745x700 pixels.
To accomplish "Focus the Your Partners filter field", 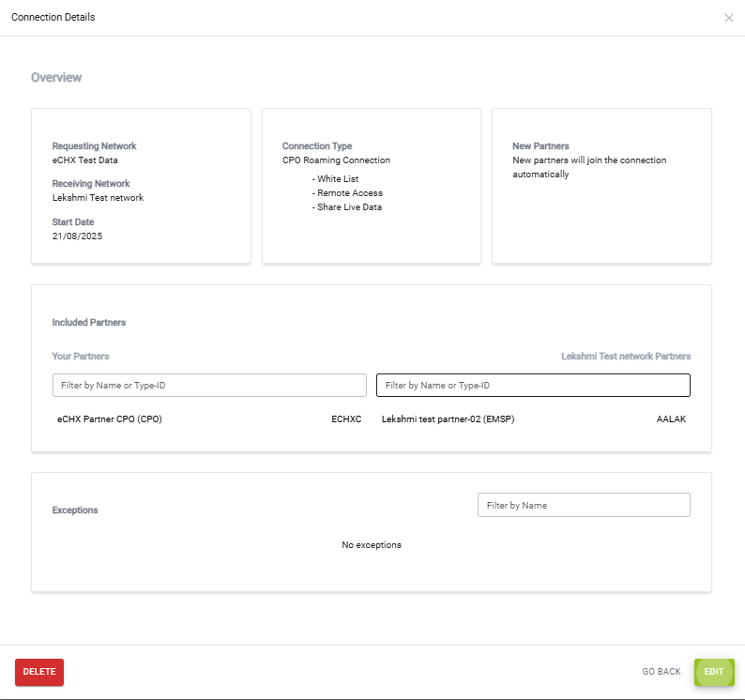I will coord(209,386).
